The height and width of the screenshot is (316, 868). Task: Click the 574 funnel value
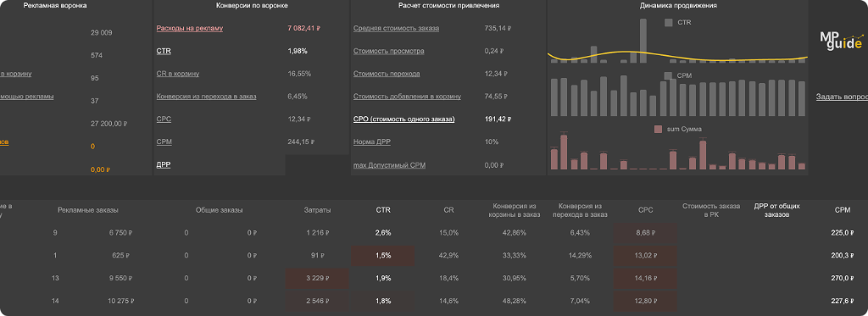(x=97, y=56)
